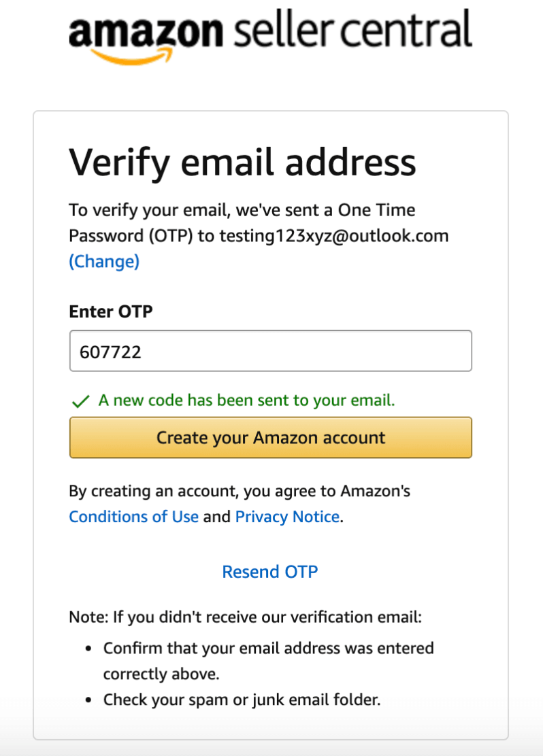Click the 'To verify your email' intro sentence
Screen dimensions: 543x756
coord(242,210)
